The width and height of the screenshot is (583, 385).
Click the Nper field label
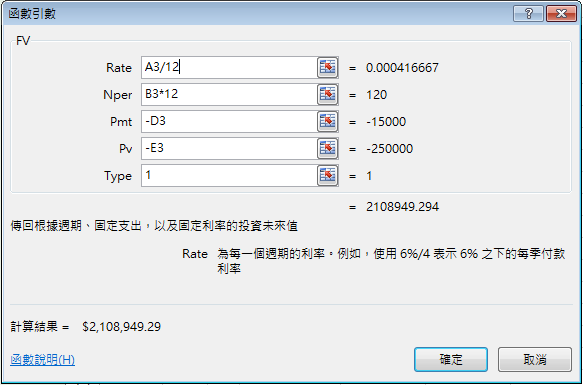[x=117, y=95]
